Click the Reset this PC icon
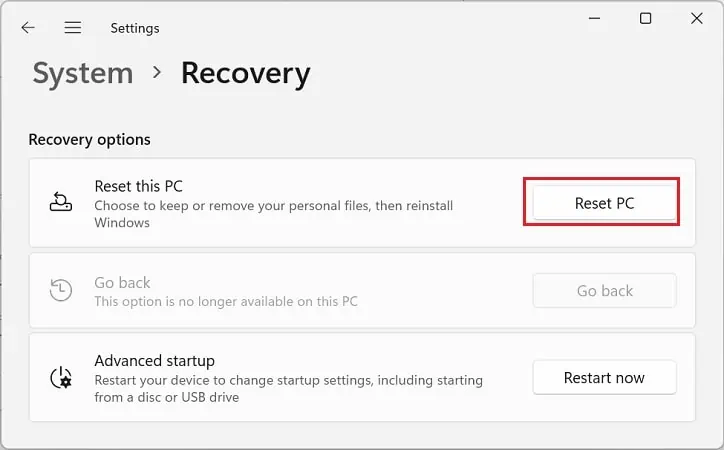 tap(61, 202)
